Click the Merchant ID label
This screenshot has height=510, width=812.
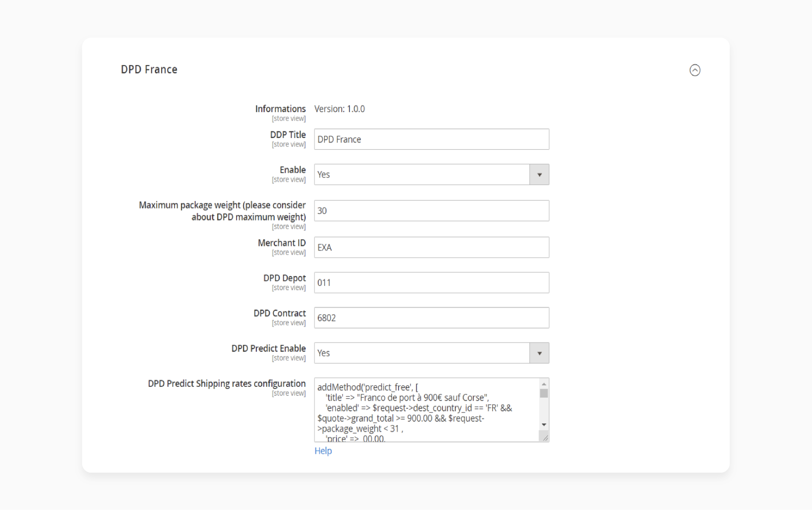[x=282, y=243]
